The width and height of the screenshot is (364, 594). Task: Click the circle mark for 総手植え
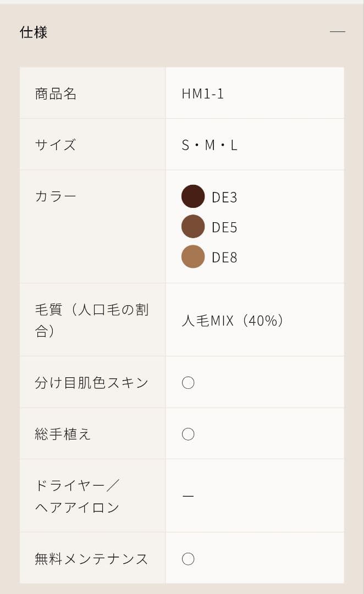[x=189, y=433]
